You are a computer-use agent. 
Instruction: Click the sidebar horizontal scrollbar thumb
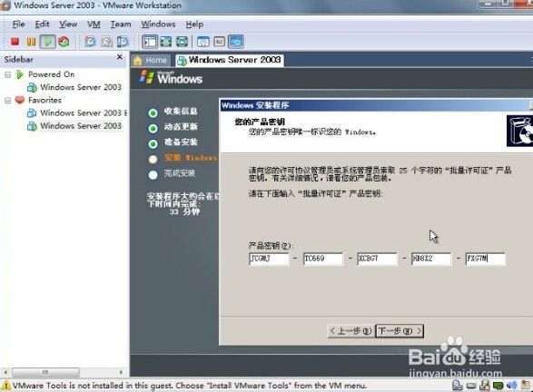(x=46, y=372)
